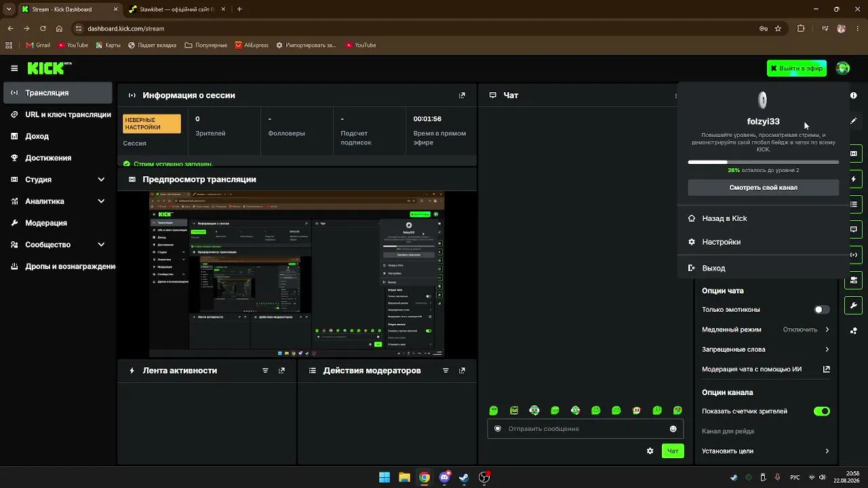The width and height of the screenshot is (868, 488).
Task: Open the Модерация section
Action: pos(58,223)
